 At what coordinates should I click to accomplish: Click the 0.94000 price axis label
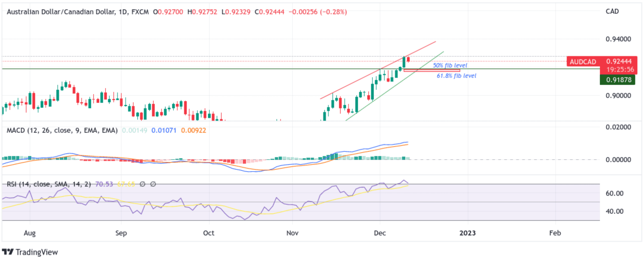pyautogui.click(x=618, y=39)
